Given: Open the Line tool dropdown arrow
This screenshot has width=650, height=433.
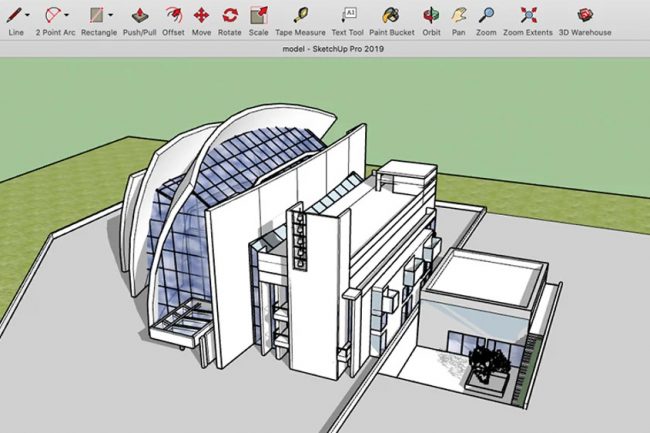Looking at the screenshot, I should 27,16.
